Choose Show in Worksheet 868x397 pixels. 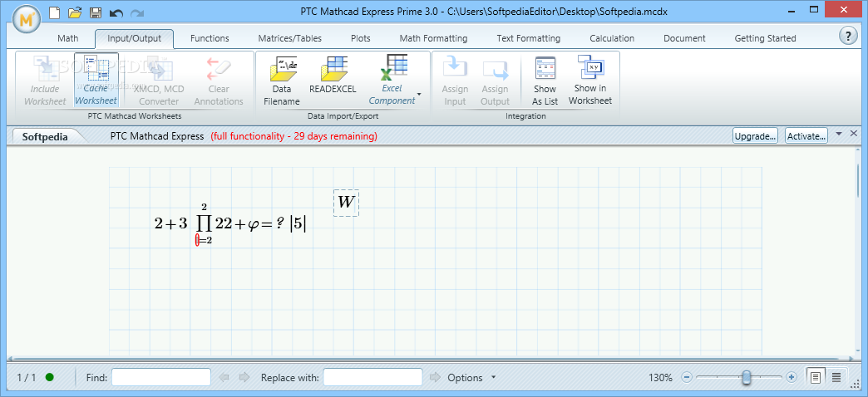[x=590, y=81]
